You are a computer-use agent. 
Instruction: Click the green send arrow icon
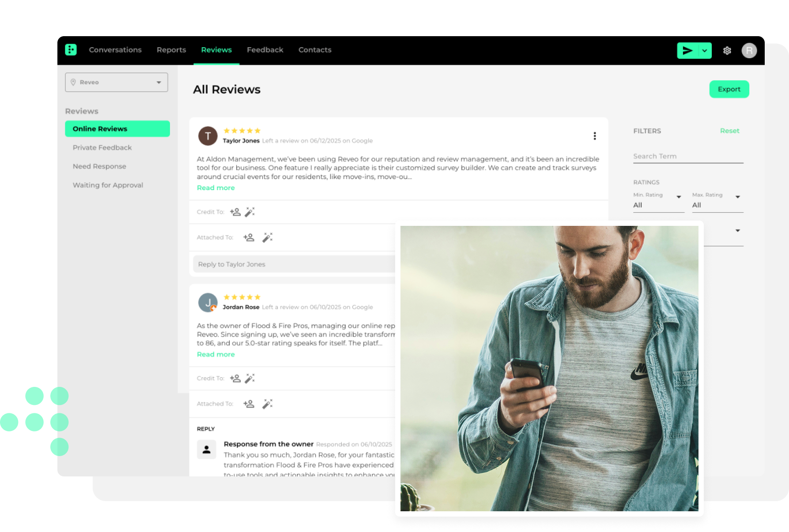687,51
